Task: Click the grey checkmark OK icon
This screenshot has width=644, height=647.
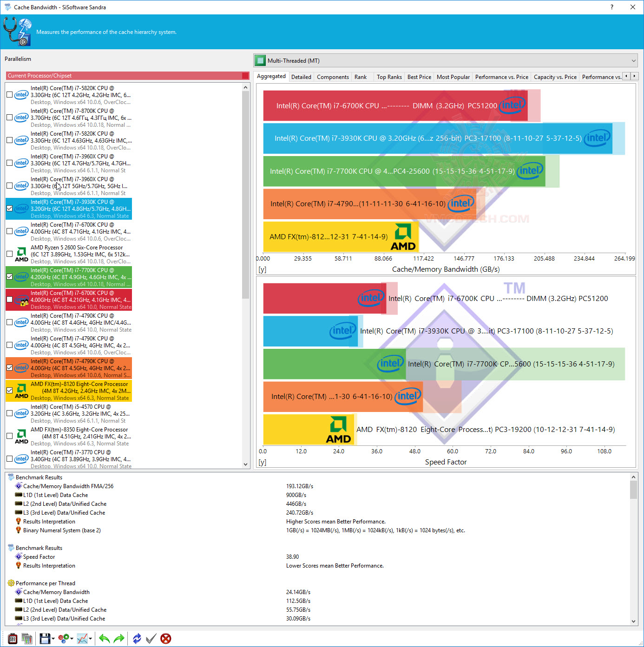Action: click(151, 639)
